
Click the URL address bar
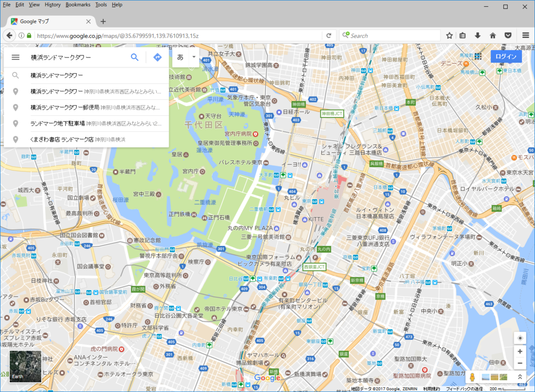tap(178, 36)
